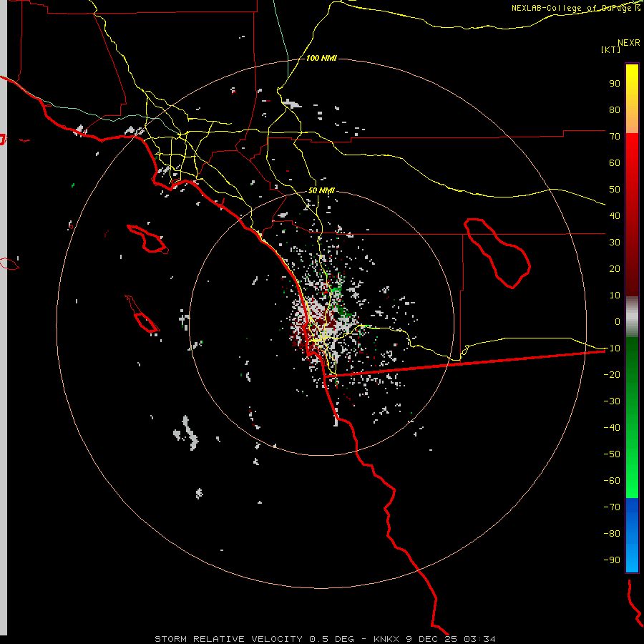Viewport: 644px width, 644px height.
Task: Click the "0.5 DEG" elevation in caption
Action: (332, 639)
